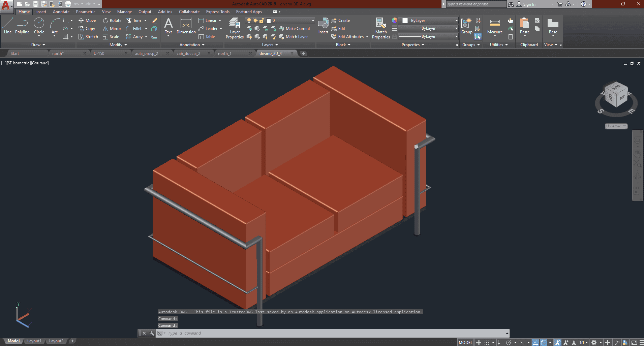Open the object color ByLayer dropdown
Image resolution: width=644 pixels, height=346 pixels.
tap(456, 21)
